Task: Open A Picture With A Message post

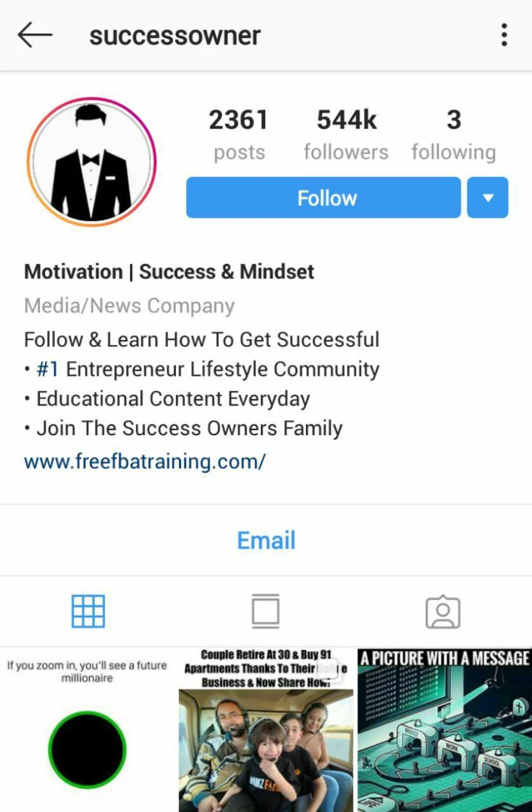Action: [x=444, y=730]
